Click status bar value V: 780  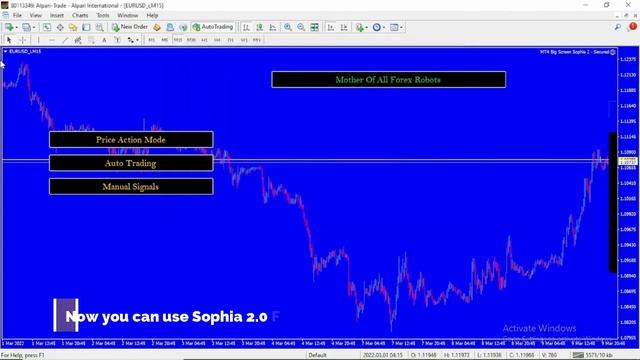[x=549, y=355]
